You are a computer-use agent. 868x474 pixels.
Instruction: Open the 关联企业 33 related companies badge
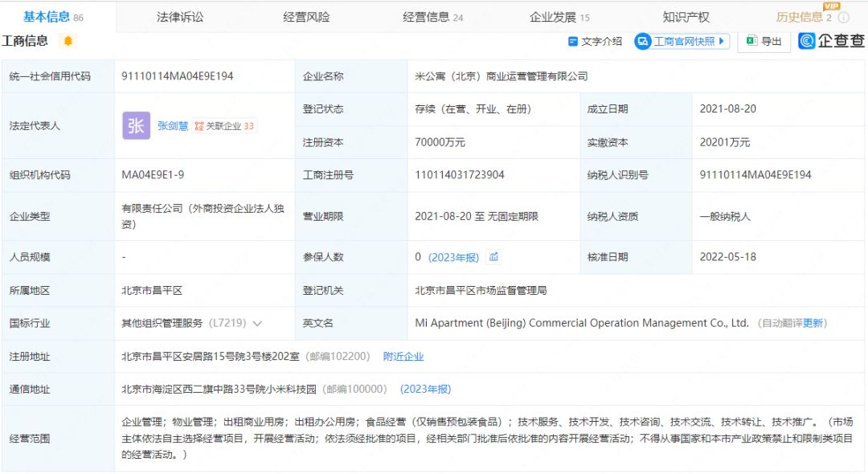(x=224, y=126)
